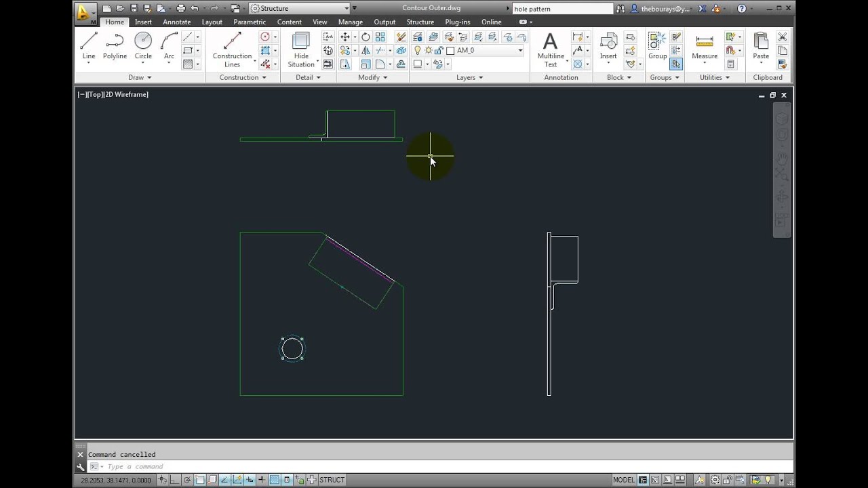This screenshot has width=868, height=488.
Task: Start the Construction Lines tool
Action: tap(232, 49)
